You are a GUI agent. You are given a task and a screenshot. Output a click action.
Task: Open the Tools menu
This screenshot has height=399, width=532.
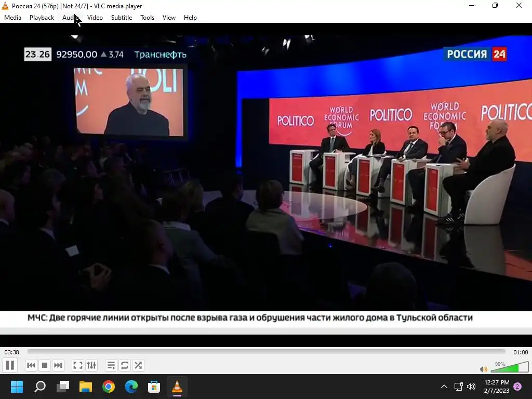147,18
